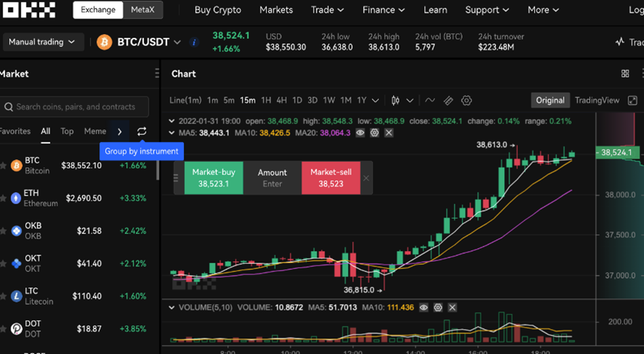Image resolution: width=644 pixels, height=354 pixels.
Task: Open the trading activity icon at top right
Action: tap(620, 41)
